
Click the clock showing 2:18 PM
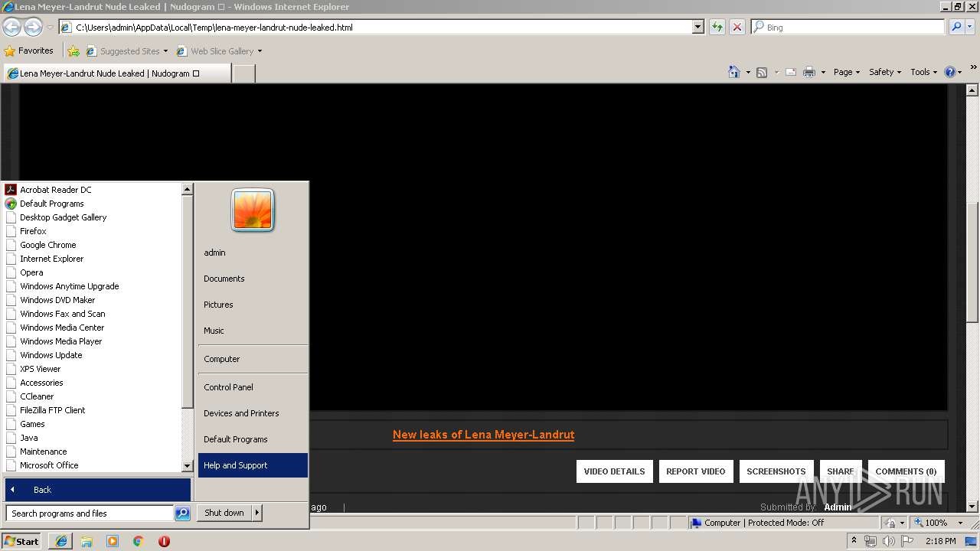point(940,541)
